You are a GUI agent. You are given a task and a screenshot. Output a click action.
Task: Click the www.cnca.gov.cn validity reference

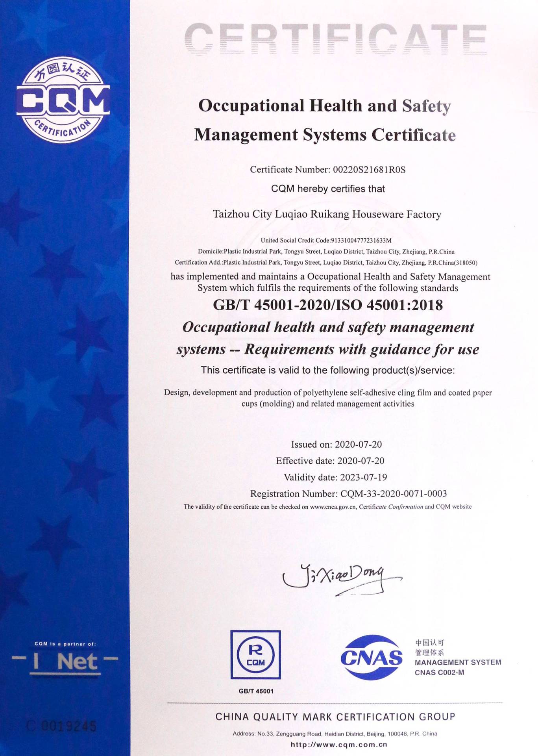coord(333,507)
